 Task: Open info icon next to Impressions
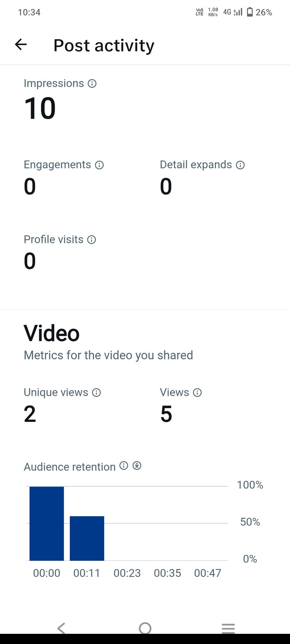pos(92,83)
